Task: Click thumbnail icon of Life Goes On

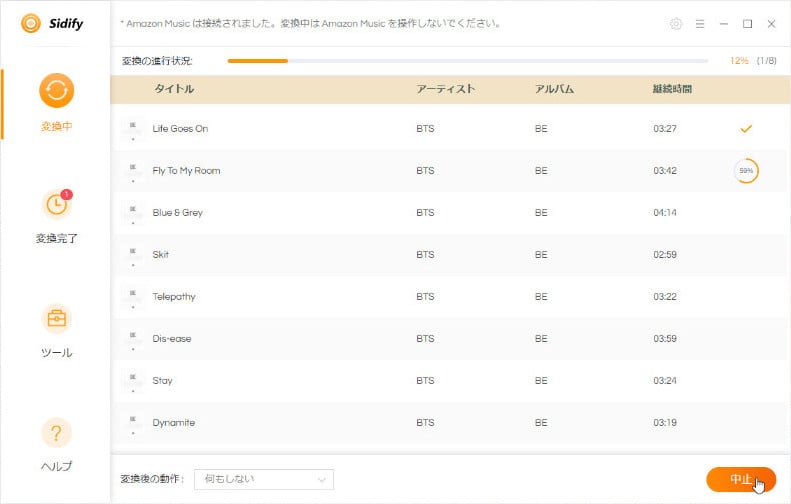Action: pos(133,129)
